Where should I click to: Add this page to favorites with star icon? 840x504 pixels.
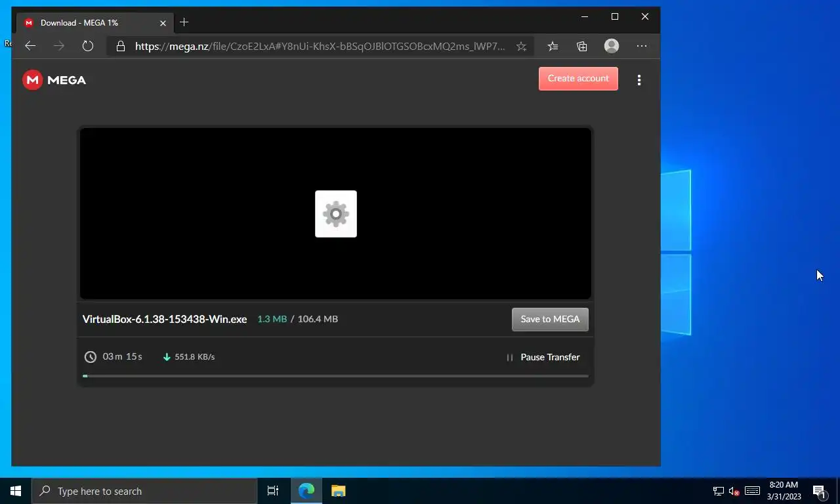coord(521,47)
